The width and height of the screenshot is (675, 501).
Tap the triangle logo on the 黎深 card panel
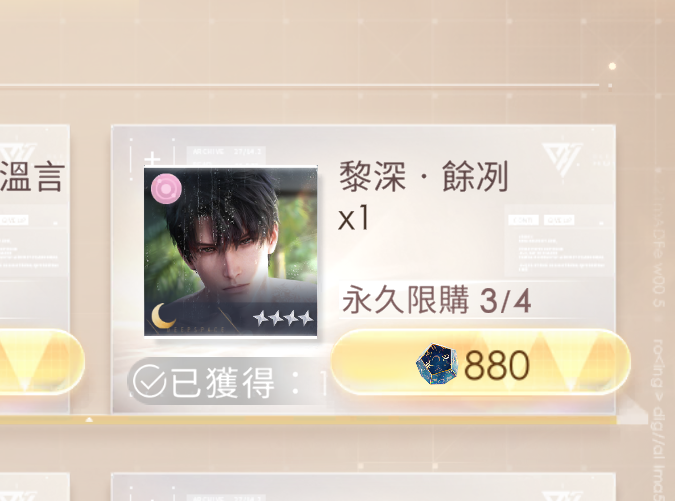tap(561, 157)
